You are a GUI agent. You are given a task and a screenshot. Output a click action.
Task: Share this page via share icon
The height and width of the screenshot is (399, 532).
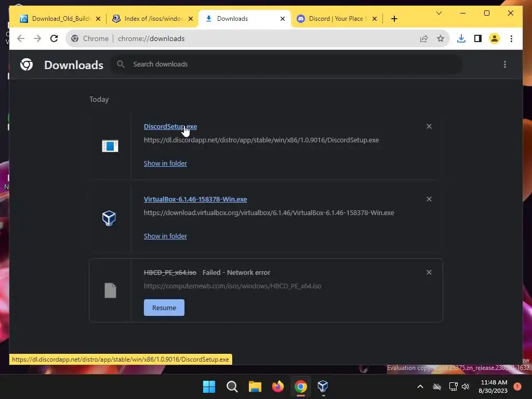pos(424,38)
